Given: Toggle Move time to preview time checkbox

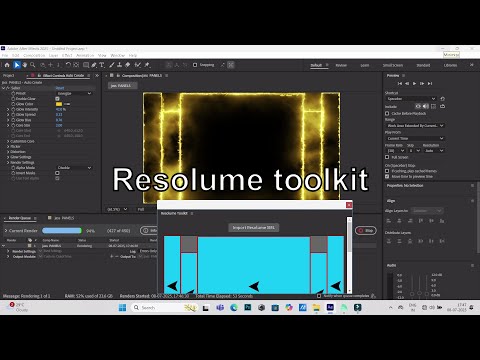Looking at the screenshot, I should (387, 176).
